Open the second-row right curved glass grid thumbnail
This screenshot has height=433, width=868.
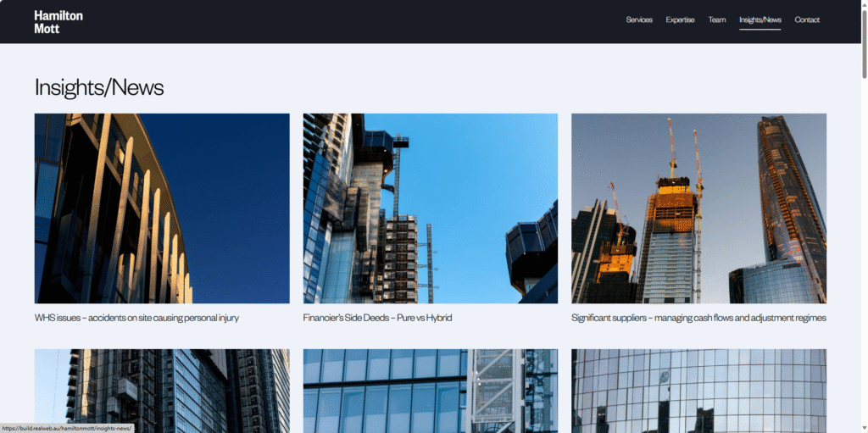click(698, 391)
